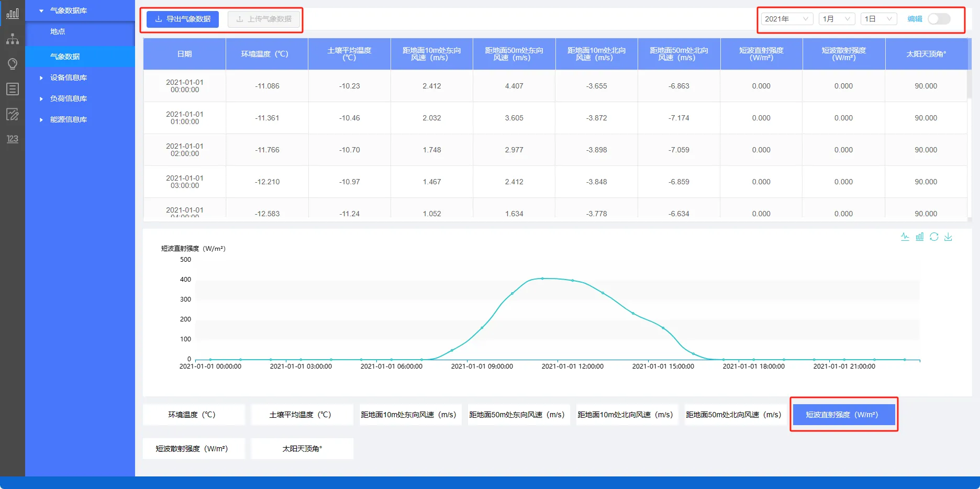Click the -7.174 north wind cell
Screen dimensions: 980x489
coord(679,118)
